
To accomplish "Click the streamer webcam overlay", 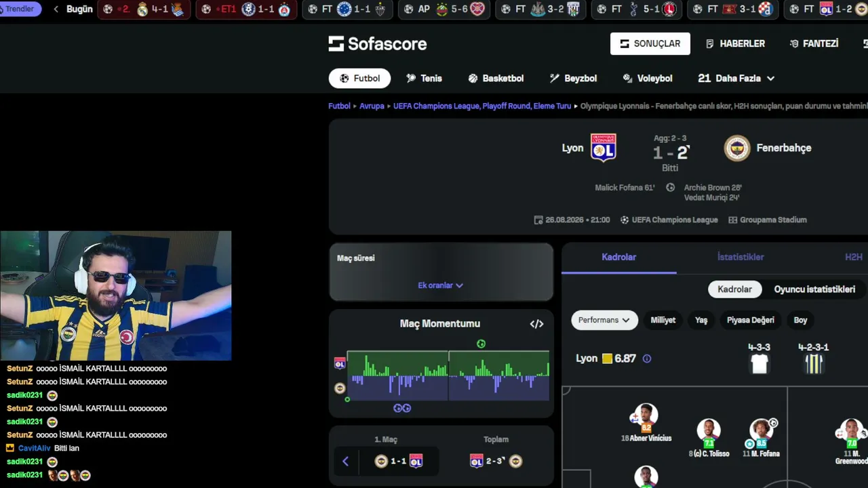I will click(116, 296).
